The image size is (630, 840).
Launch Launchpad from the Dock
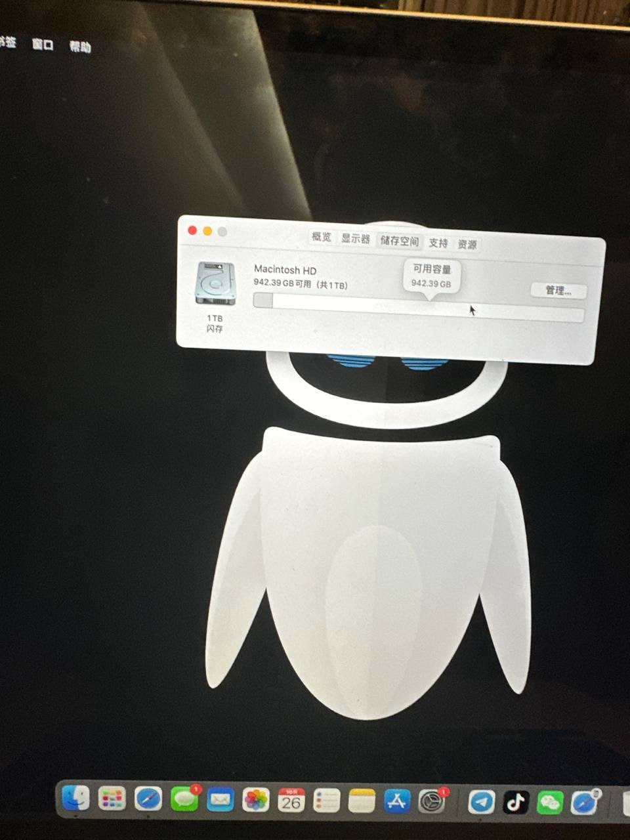112,799
